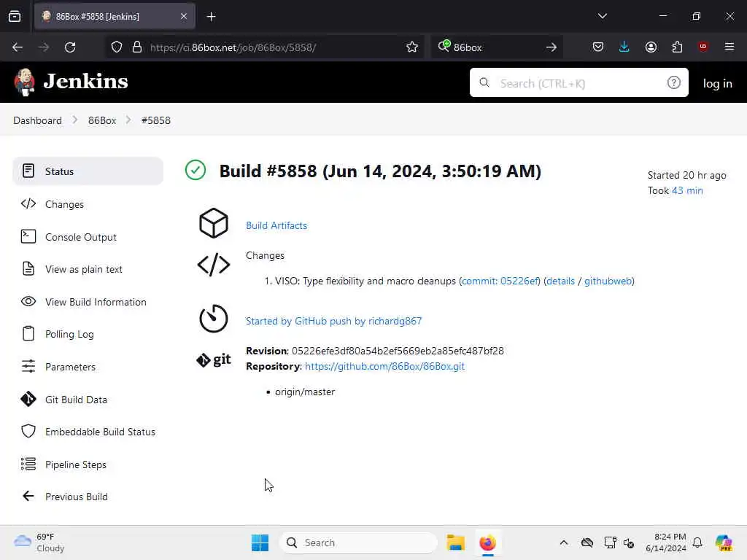The height and width of the screenshot is (560, 747).
Task: Click the site lock icon
Action: point(136,47)
